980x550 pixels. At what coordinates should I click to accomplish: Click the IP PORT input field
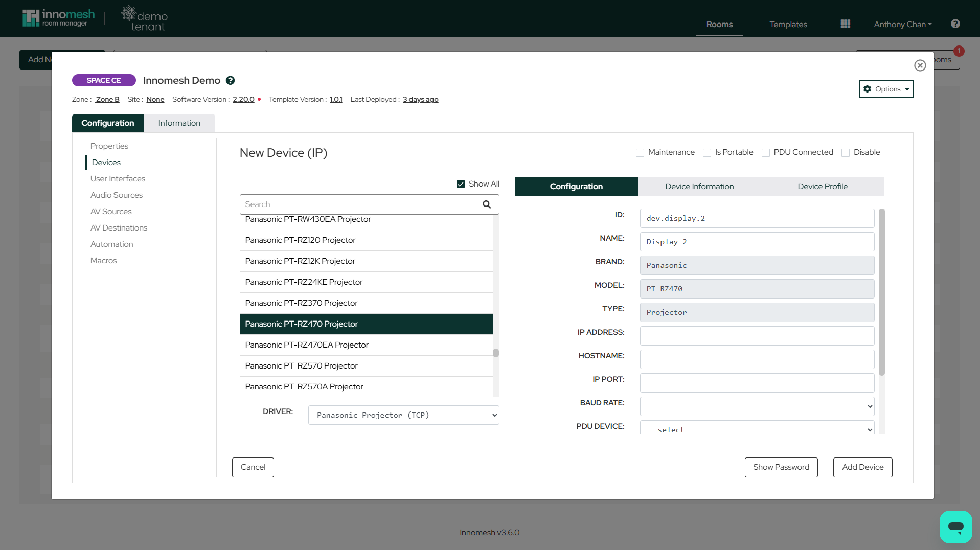click(x=757, y=383)
